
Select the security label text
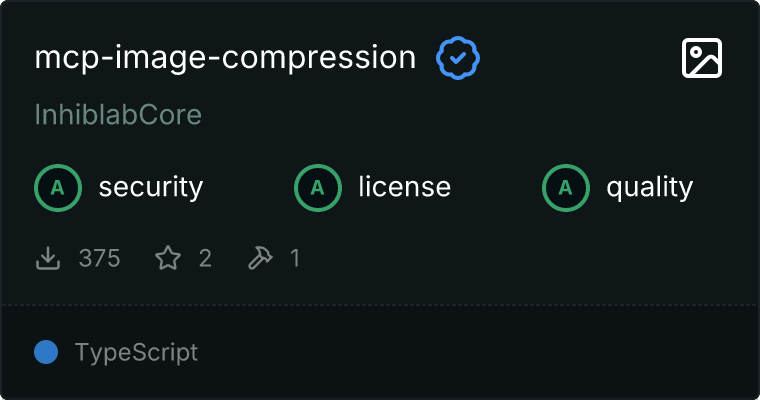click(x=151, y=187)
